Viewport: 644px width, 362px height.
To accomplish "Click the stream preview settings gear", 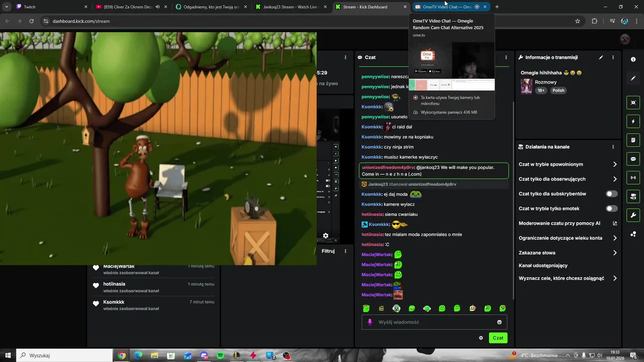I will [x=326, y=235].
